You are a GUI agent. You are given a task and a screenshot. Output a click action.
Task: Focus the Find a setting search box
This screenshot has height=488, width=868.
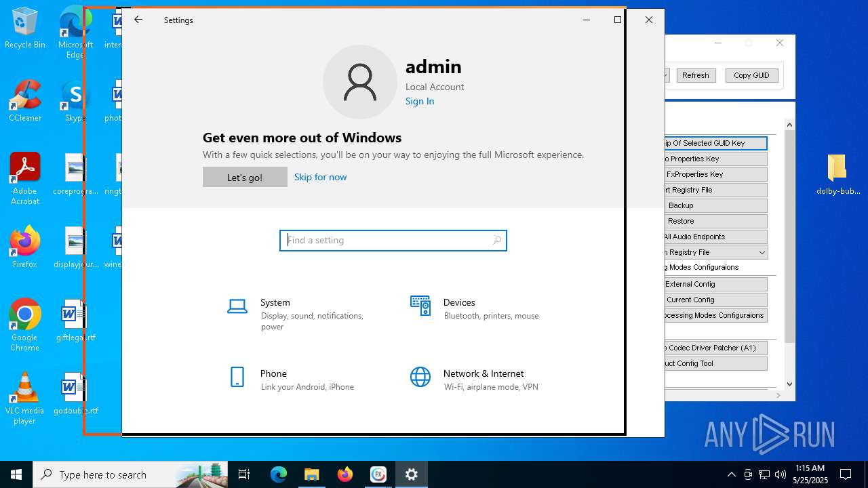[393, 240]
